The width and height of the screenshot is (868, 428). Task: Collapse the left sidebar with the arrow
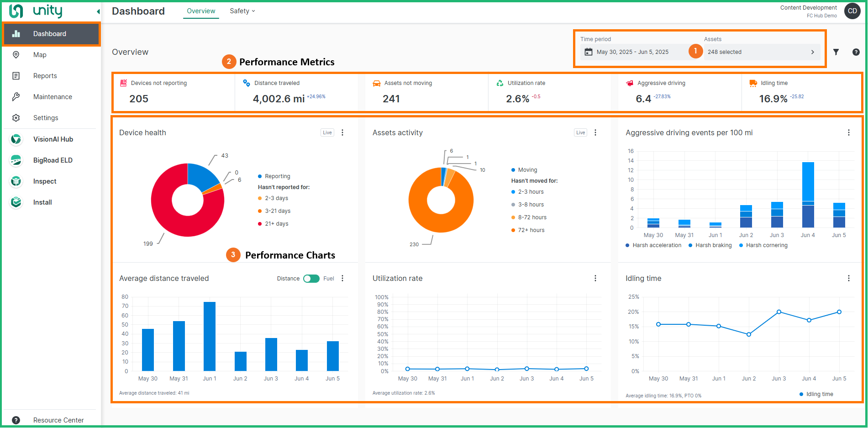(97, 11)
